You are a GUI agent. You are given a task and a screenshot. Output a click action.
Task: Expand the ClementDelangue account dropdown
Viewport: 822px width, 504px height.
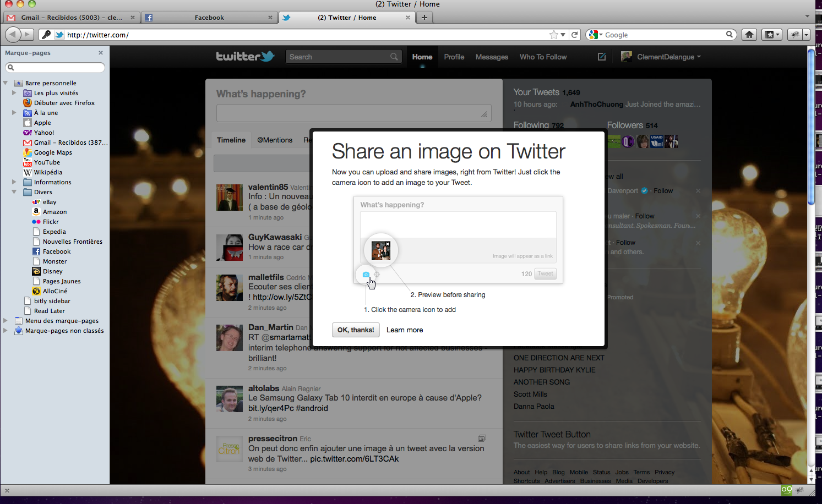(x=661, y=57)
